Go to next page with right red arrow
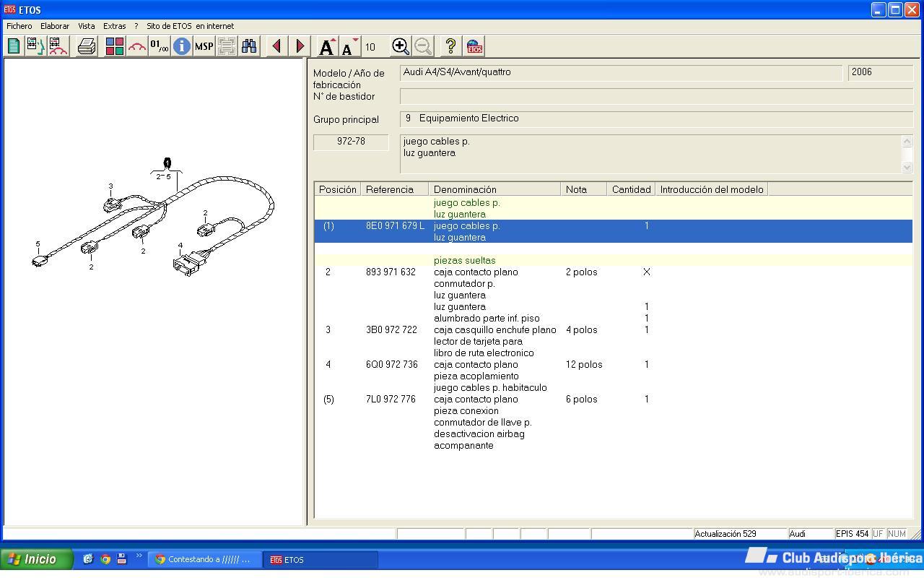The width and height of the screenshot is (924, 578). (x=300, y=46)
